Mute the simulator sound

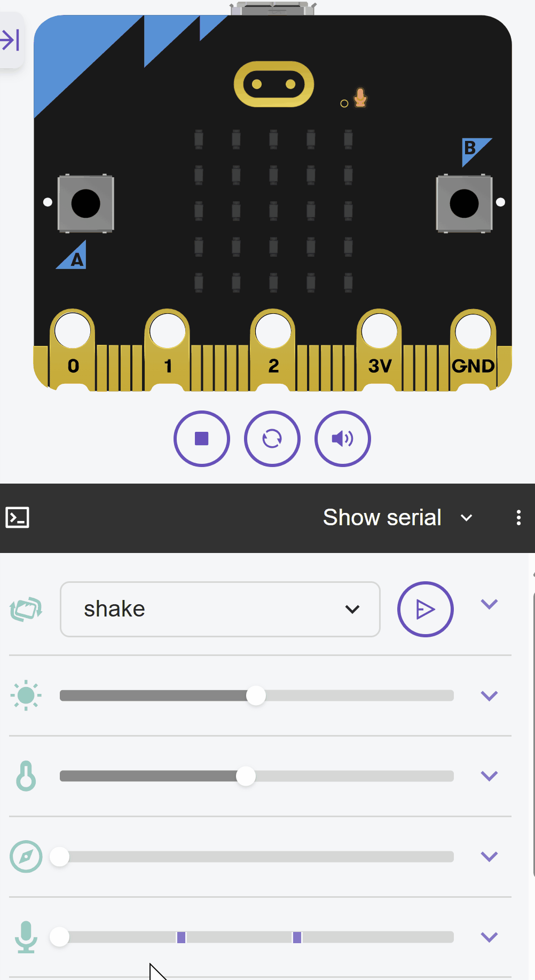[343, 439]
